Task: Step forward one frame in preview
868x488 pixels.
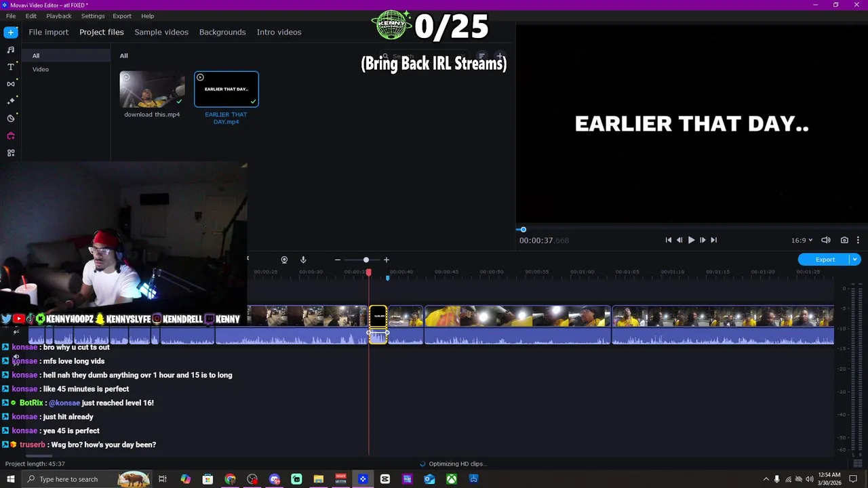Action: tap(703, 240)
